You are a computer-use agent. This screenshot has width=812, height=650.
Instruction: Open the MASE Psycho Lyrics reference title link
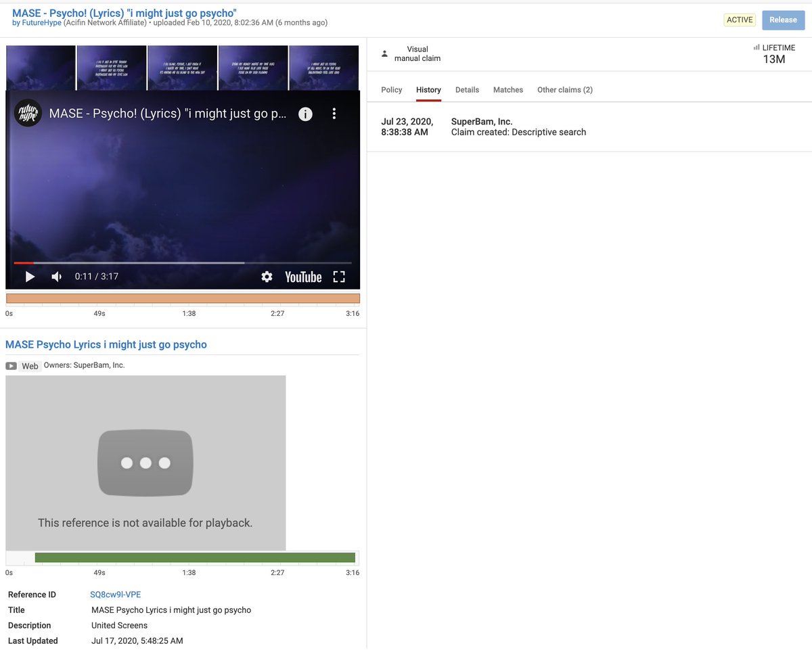click(106, 344)
